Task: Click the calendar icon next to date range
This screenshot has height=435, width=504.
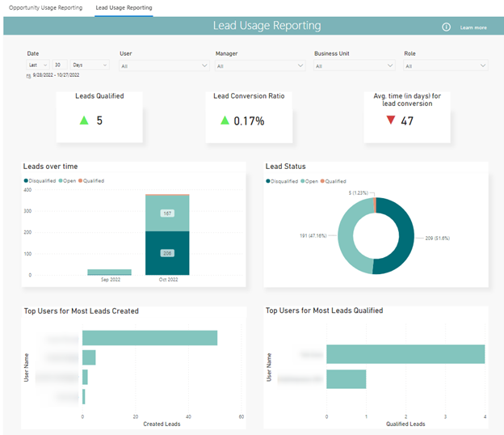Action: pos(28,76)
